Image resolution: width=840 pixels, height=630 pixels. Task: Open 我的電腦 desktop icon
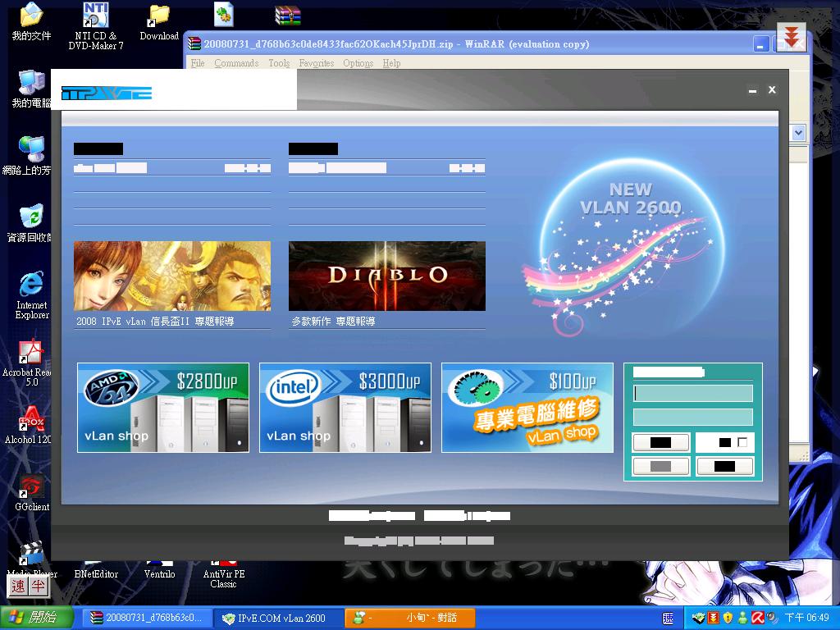tap(31, 89)
